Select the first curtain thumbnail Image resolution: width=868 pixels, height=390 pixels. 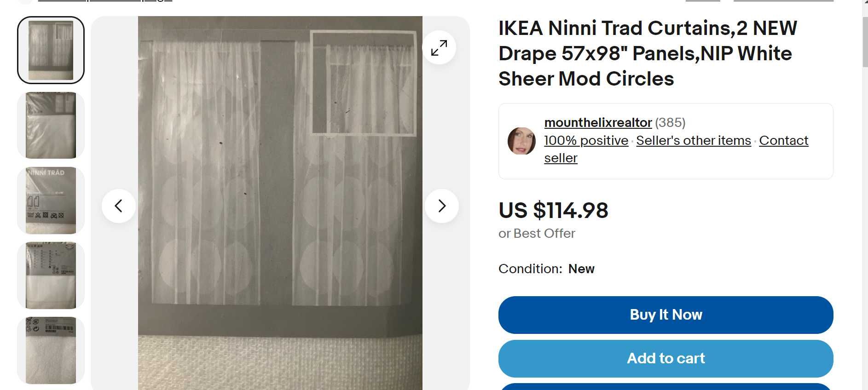[51, 50]
